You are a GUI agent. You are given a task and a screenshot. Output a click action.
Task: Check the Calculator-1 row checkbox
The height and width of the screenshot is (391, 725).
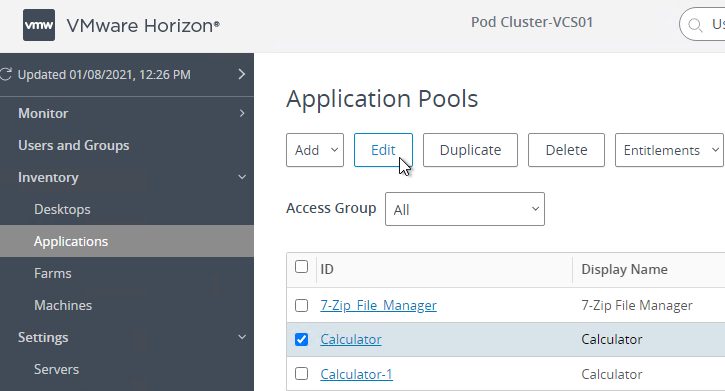[x=301, y=373]
